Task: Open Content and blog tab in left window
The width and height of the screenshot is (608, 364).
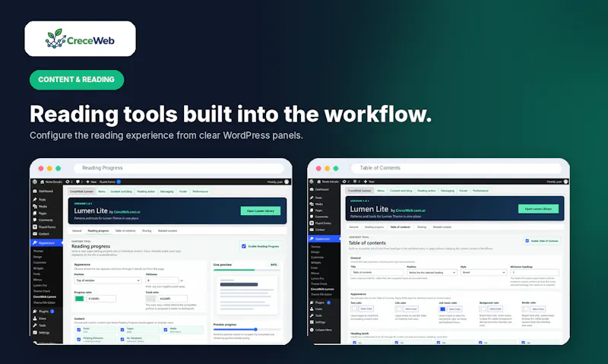Action: 121,191
